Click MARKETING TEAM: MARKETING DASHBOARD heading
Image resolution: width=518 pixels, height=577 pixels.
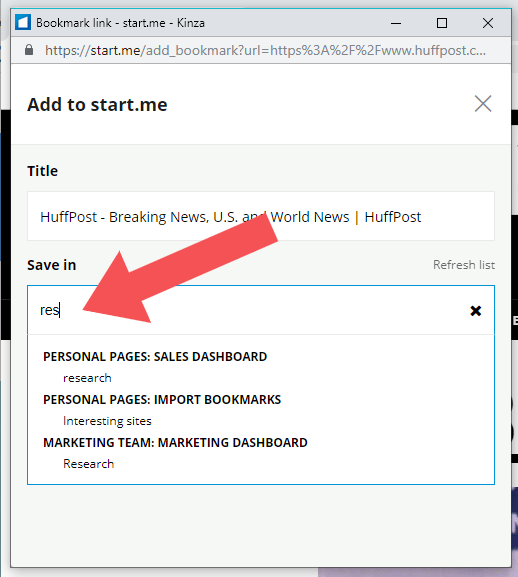tap(175, 443)
